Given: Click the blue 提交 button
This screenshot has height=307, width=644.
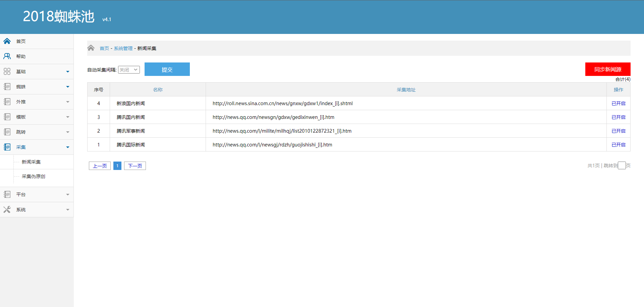Looking at the screenshot, I should 167,69.
